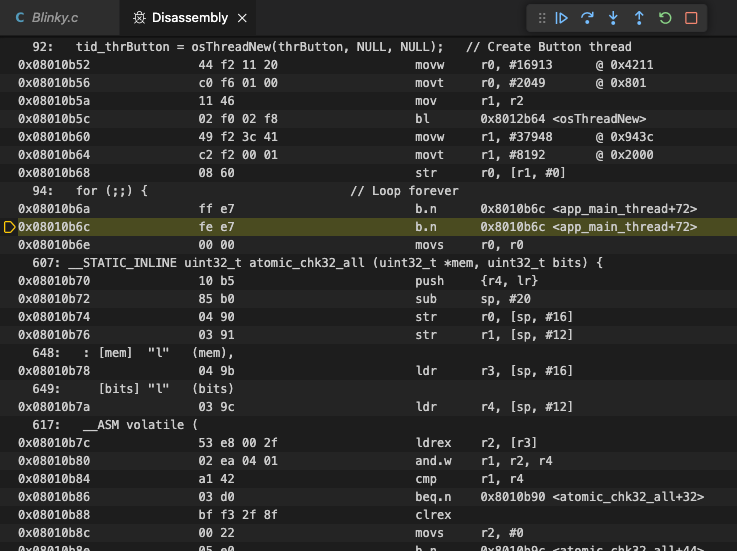Click source line 649 [bits] annotation
Image resolution: width=737 pixels, height=551 pixels.
point(368,389)
